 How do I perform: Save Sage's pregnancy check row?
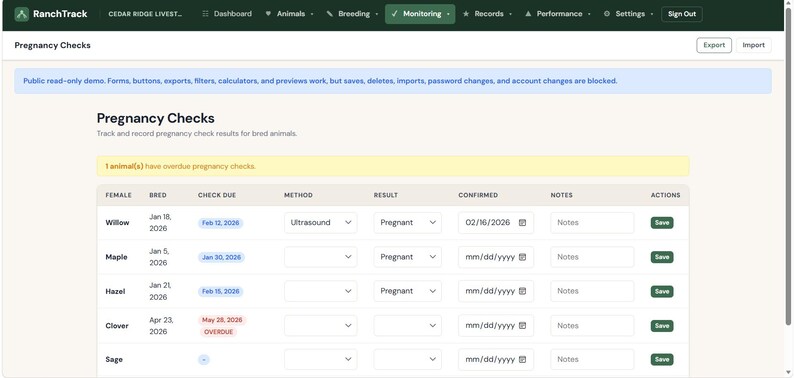point(662,359)
